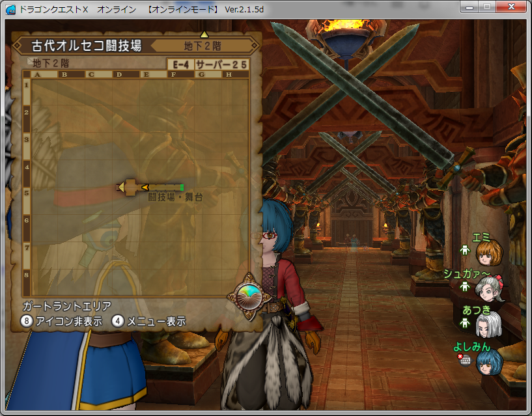Click the left arrow marker at corridor end
The image size is (532, 416).
coord(120,187)
